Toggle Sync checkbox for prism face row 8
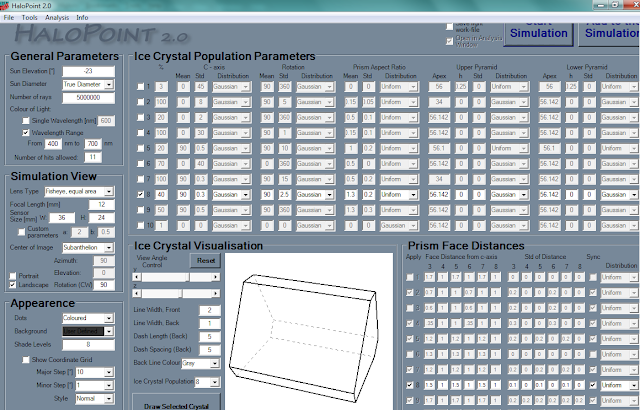The height and width of the screenshot is (410, 640). coord(593,385)
